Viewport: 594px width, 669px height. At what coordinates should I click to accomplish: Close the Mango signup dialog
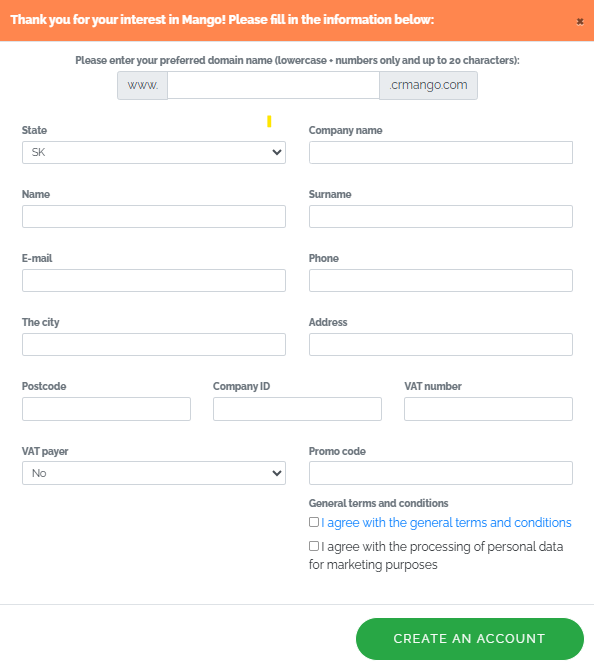579,21
